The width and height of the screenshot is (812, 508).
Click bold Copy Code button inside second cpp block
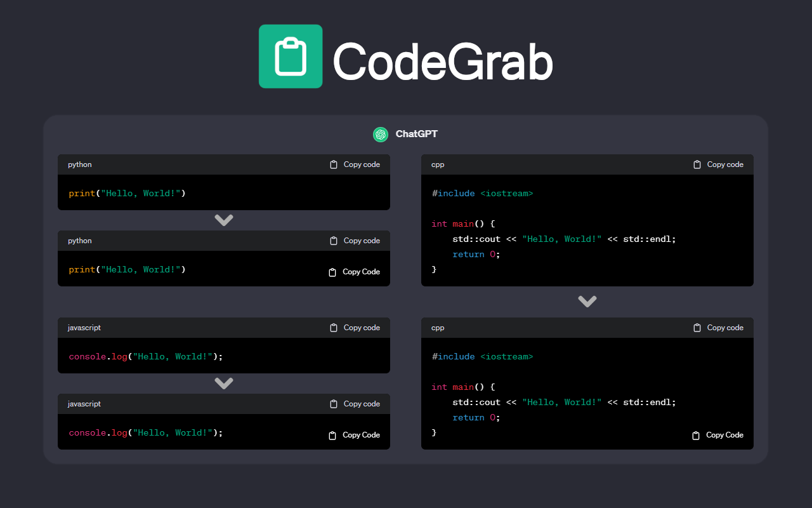(717, 435)
